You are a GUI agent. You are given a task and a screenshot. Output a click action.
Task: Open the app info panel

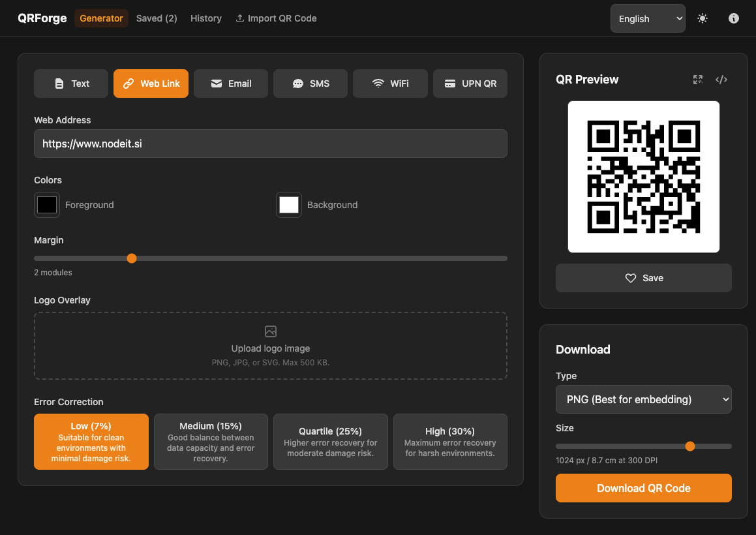coord(733,18)
